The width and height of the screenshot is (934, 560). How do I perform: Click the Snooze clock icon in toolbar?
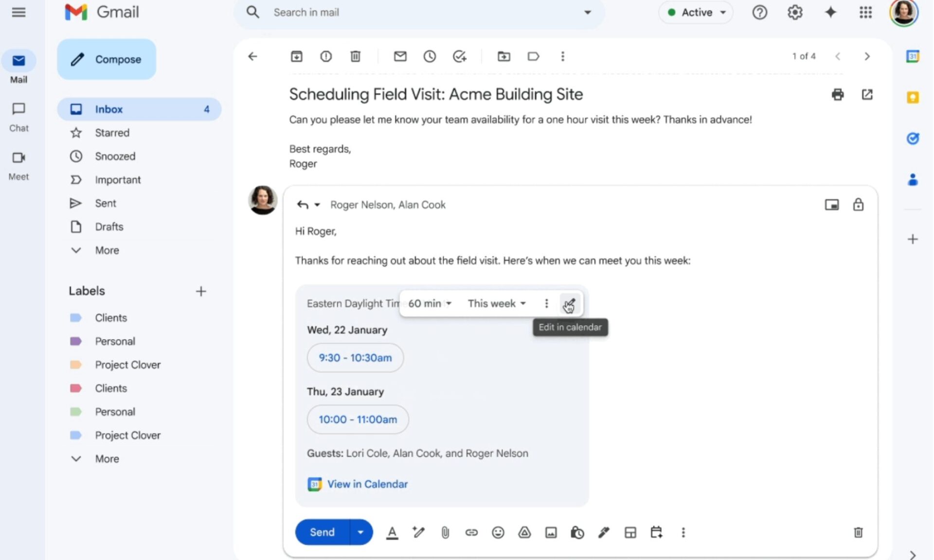(x=429, y=56)
